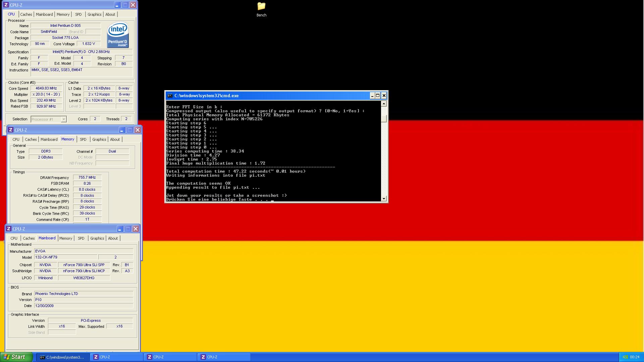The width and height of the screenshot is (644, 362).
Task: Close the cmd.exe window
Action: (x=384, y=96)
